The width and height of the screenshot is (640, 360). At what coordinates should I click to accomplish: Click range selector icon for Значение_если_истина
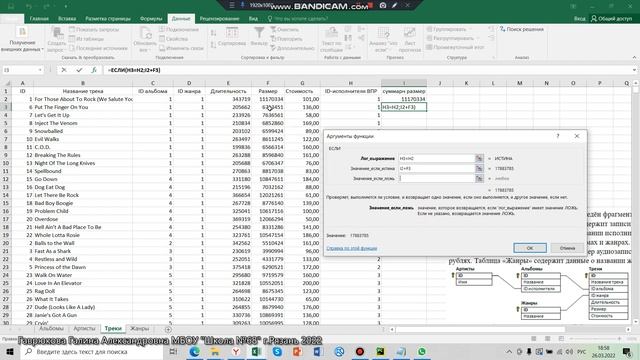(x=479, y=168)
